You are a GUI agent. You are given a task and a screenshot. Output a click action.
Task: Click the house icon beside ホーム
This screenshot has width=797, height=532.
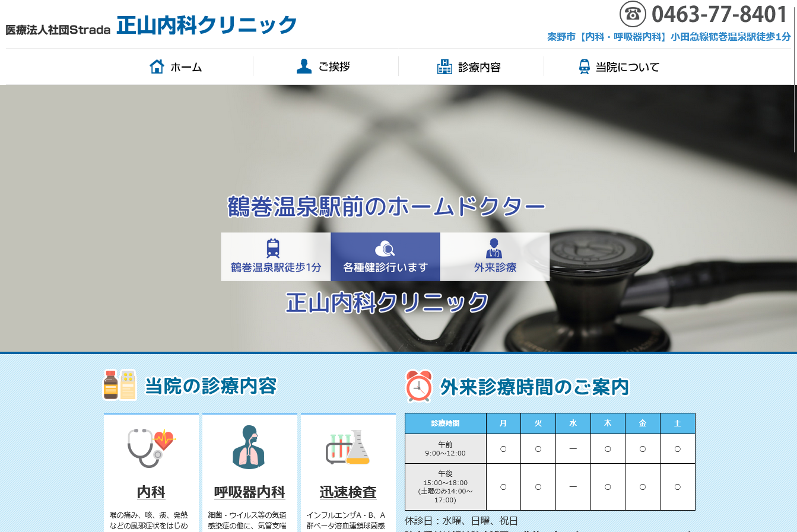pyautogui.click(x=157, y=66)
